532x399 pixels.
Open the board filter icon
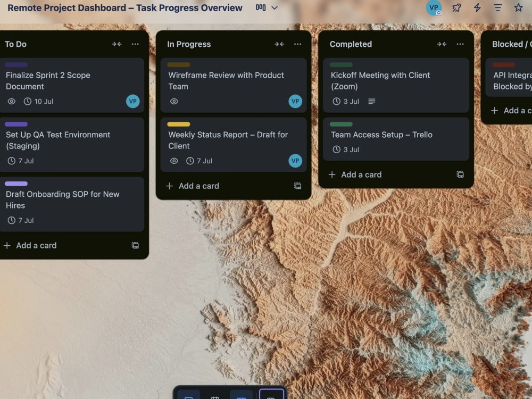(498, 7)
